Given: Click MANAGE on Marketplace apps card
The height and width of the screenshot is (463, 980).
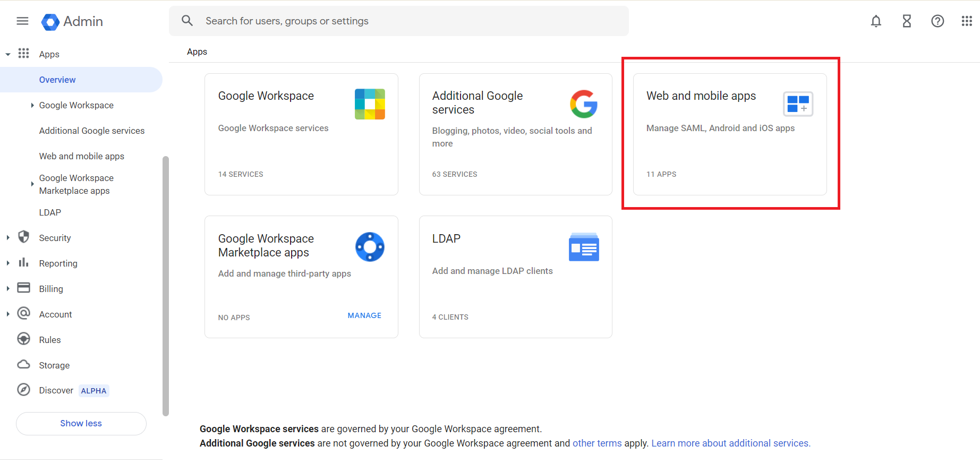Looking at the screenshot, I should [364, 315].
